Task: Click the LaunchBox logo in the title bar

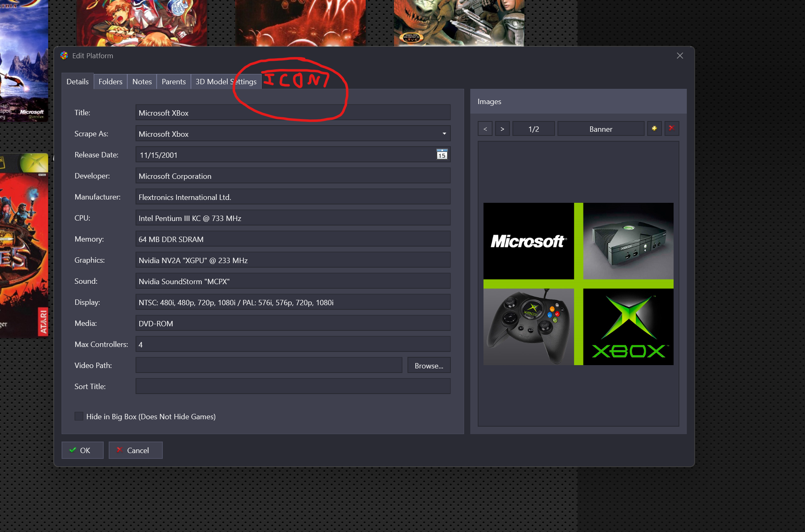Action: tap(64, 56)
